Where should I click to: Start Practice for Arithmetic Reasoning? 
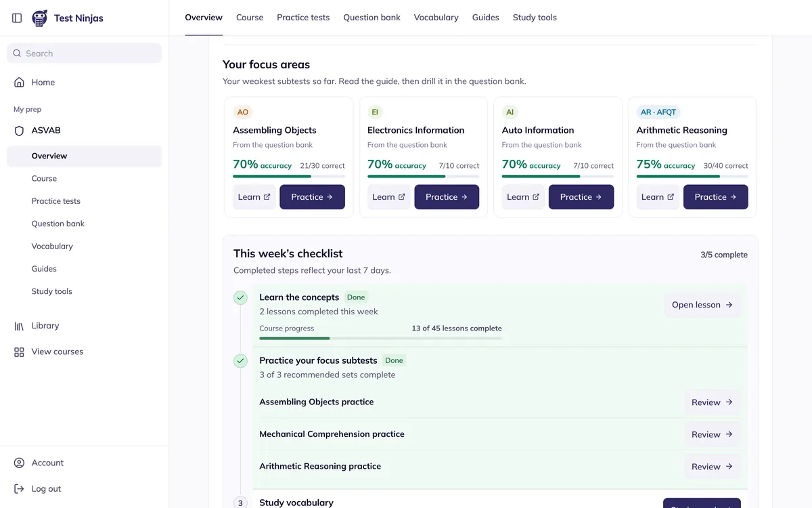716,197
